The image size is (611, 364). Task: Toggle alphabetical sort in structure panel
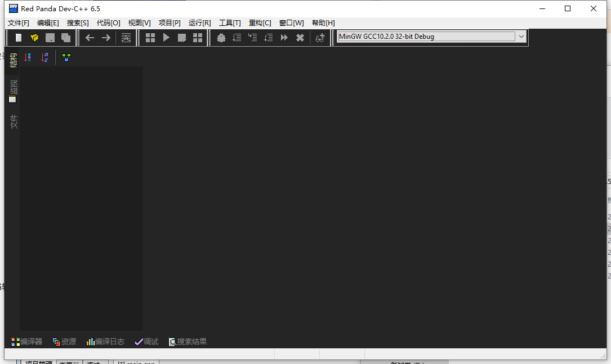(x=45, y=57)
